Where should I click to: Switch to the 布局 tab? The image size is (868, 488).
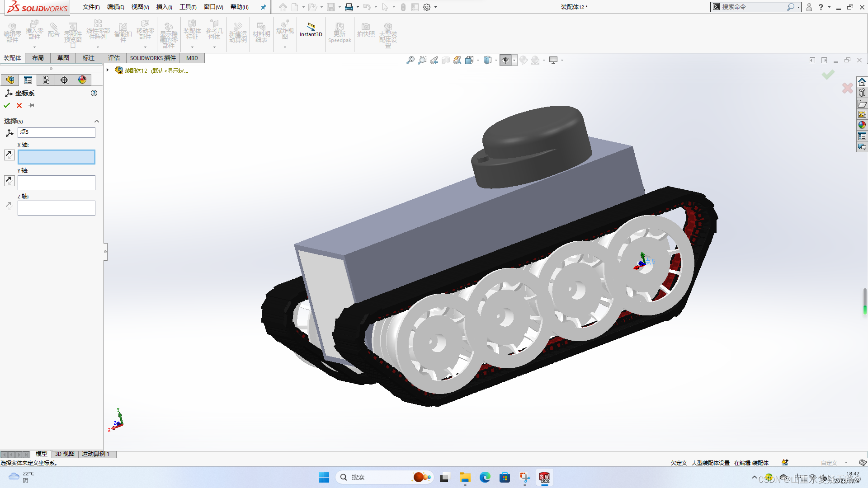38,58
